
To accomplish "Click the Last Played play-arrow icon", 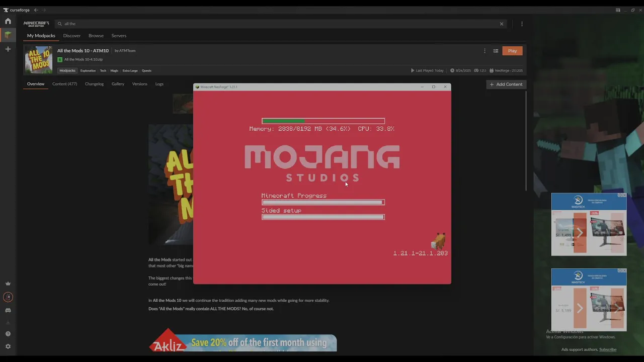I will (x=413, y=70).
